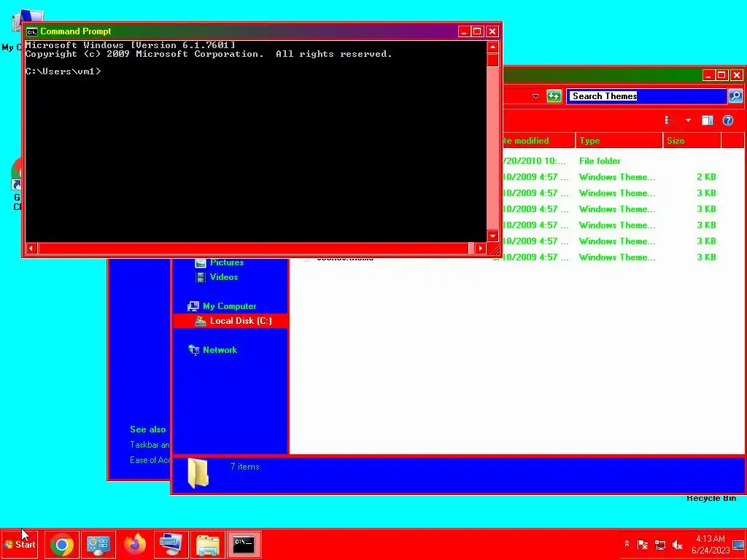Open the computer and keyboard taskbar icon
Screen dimensions: 747x560
(171, 545)
